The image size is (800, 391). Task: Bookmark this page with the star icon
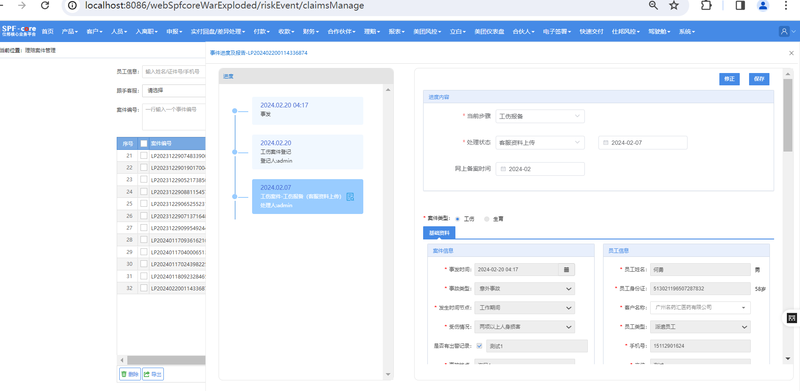(x=674, y=6)
